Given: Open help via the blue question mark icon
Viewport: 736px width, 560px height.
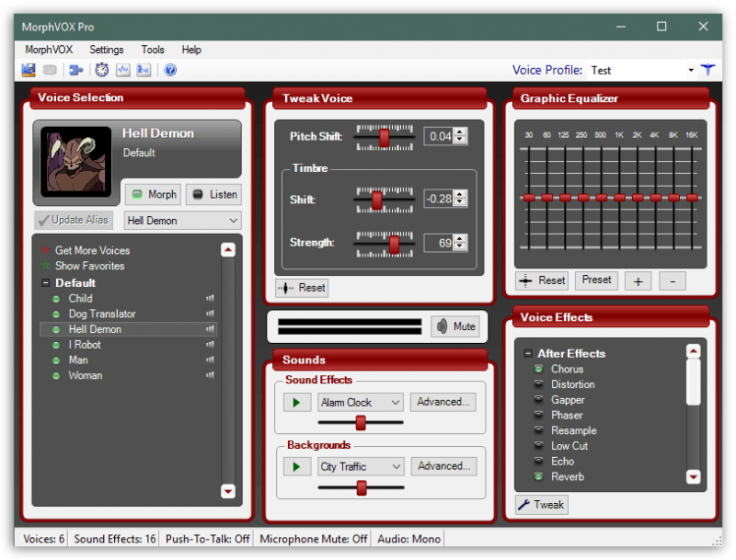Looking at the screenshot, I should (x=170, y=70).
